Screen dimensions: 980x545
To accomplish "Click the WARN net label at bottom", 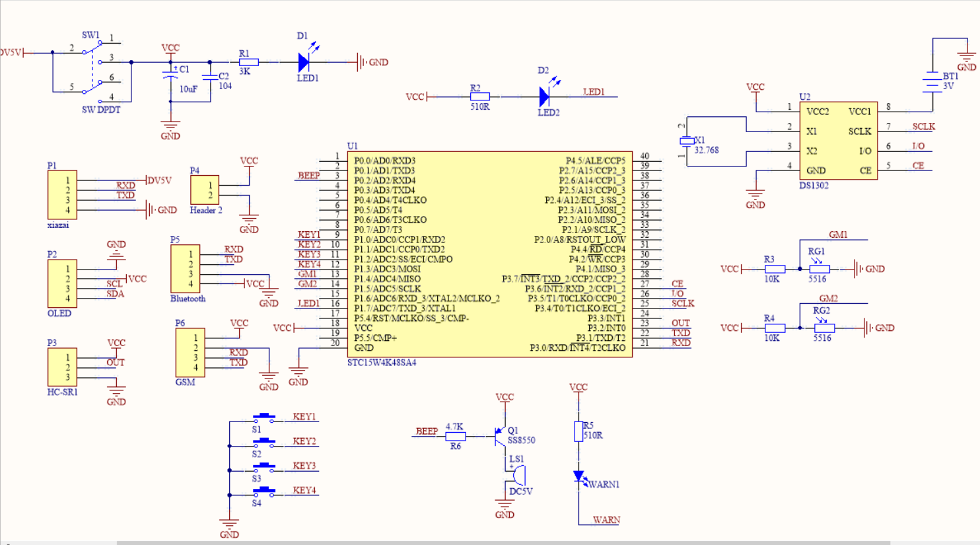I will (x=606, y=520).
